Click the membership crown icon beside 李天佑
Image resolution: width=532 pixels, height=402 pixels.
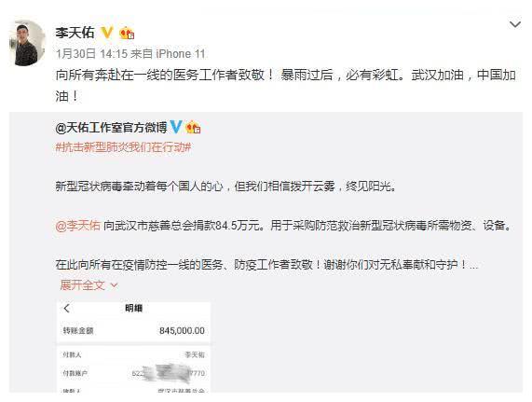pos(127,33)
